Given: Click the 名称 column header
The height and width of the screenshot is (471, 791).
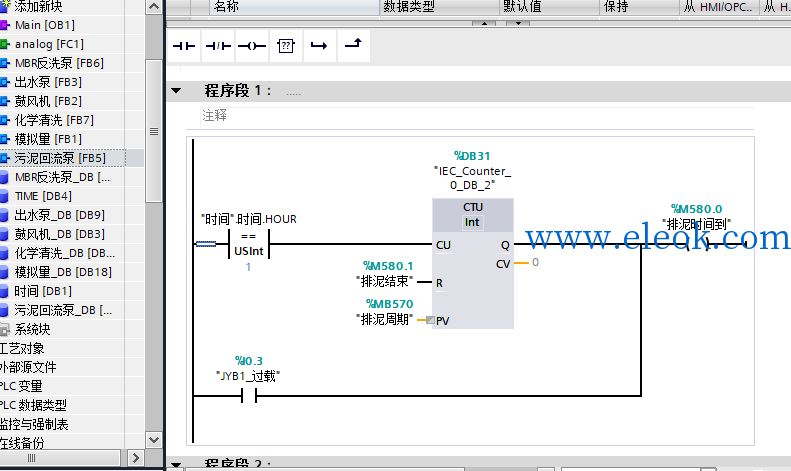Looking at the screenshot, I should coord(294,7).
